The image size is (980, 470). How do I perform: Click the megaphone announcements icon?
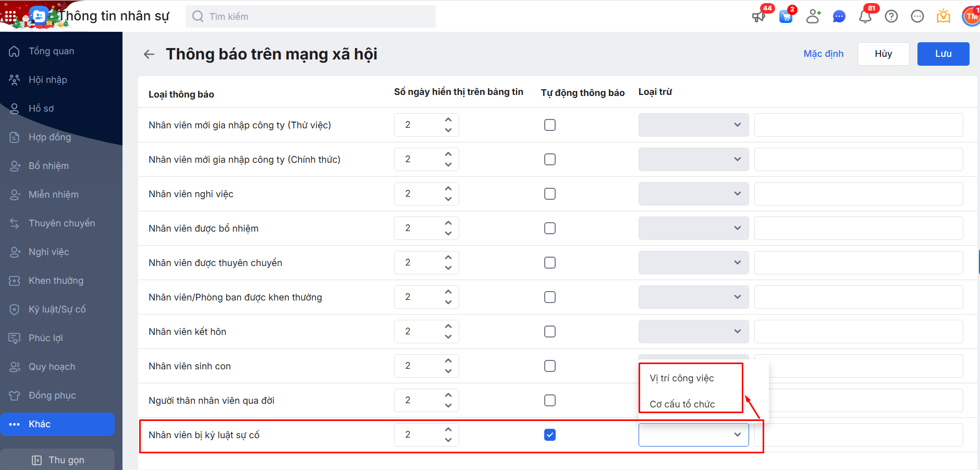(758, 17)
